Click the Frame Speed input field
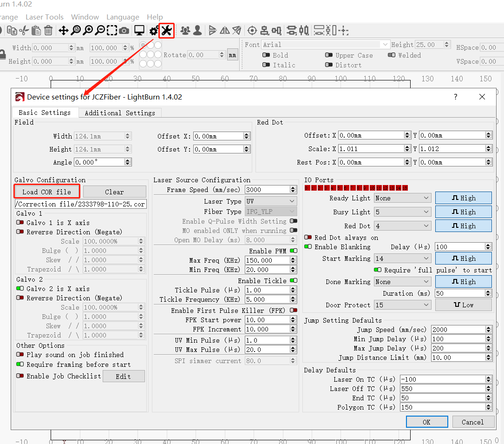Viewport: 504px width, 444px height. coord(268,190)
